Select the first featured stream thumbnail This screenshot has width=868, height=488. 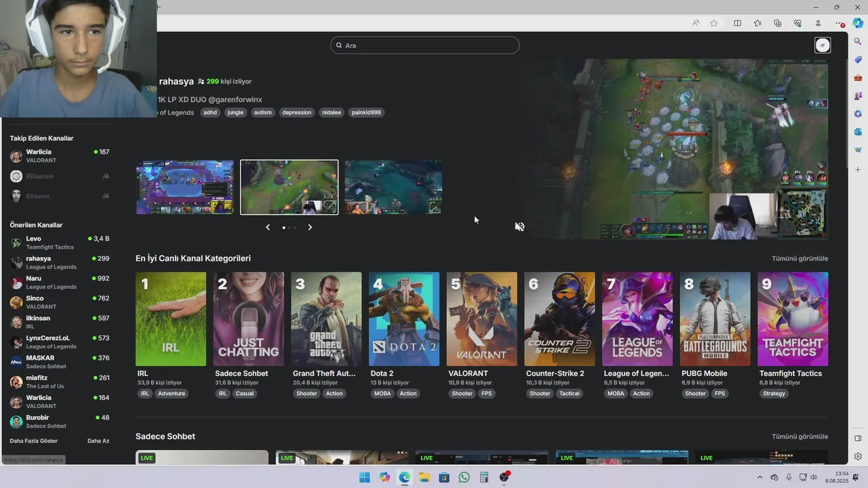pyautogui.click(x=184, y=187)
